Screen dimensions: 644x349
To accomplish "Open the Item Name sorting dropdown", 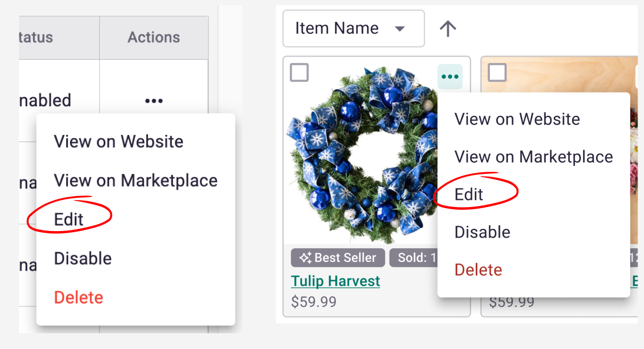I will click(x=354, y=28).
